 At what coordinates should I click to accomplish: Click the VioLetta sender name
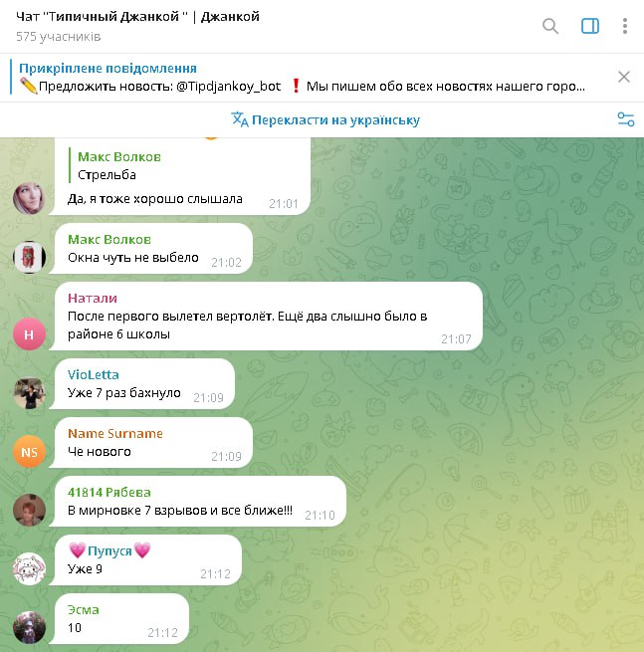[x=94, y=374]
